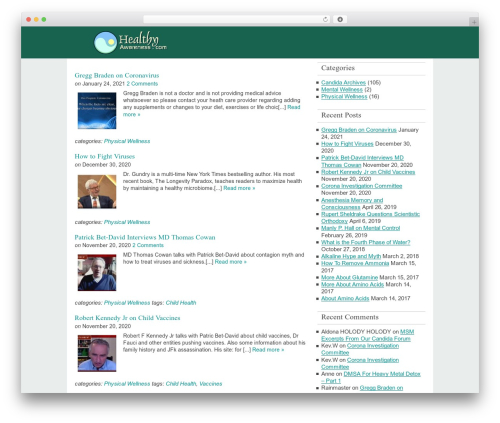Screen dimensions: 500x423
Task: Click Read more on How to Fight Viruses excerpt
Action: click(239, 188)
